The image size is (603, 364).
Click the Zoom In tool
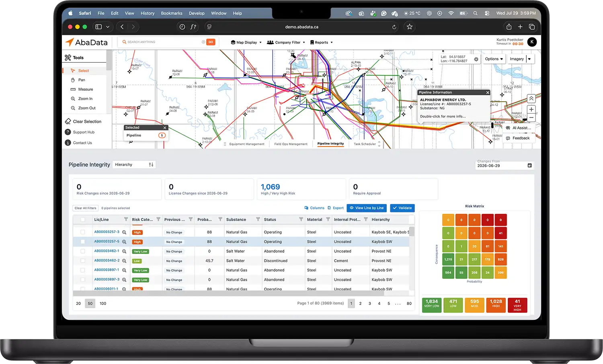pyautogui.click(x=85, y=98)
